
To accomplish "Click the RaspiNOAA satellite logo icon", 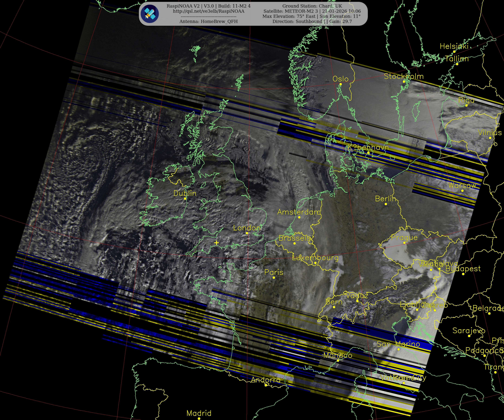I will click(x=149, y=14).
